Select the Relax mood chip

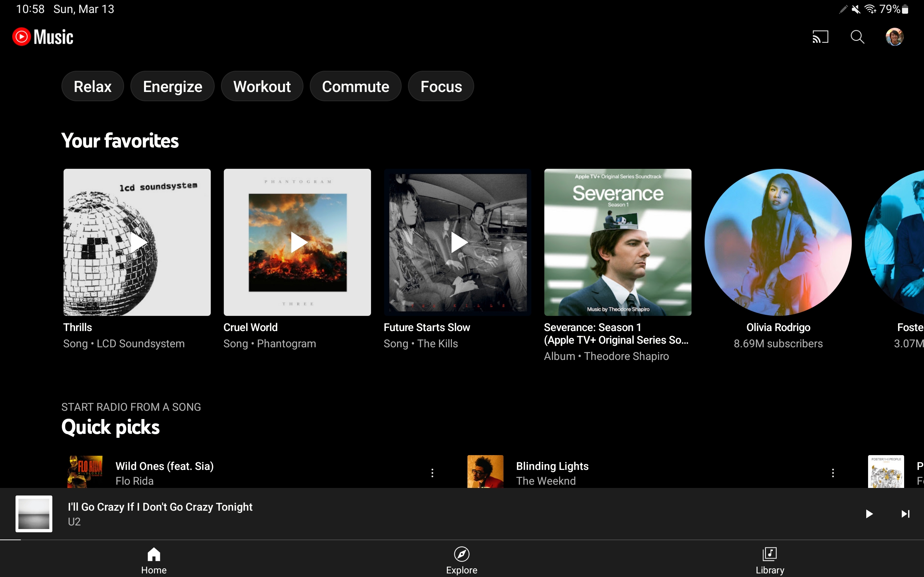92,87
